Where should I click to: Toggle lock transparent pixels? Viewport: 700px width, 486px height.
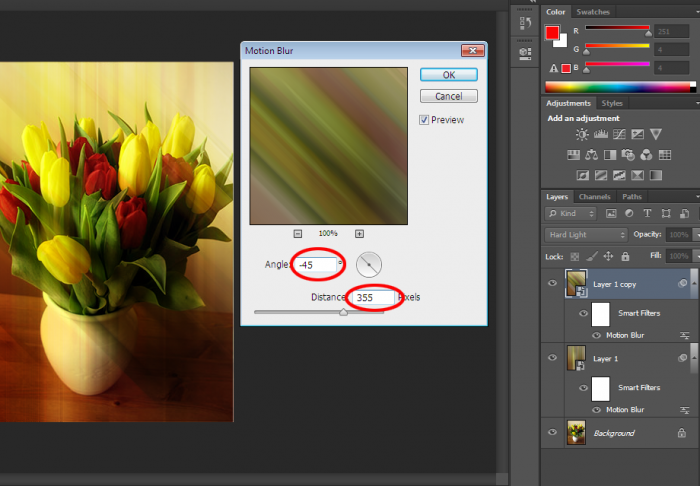pos(575,257)
